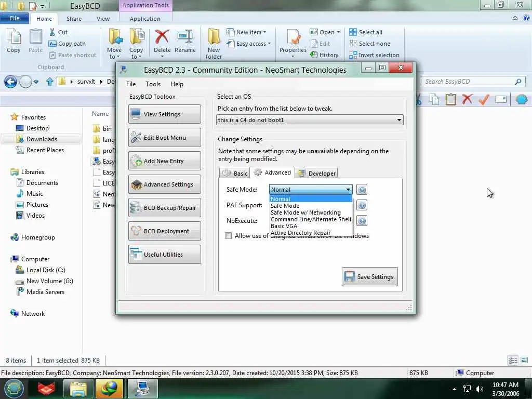Open BCD Deployment section

point(165,231)
